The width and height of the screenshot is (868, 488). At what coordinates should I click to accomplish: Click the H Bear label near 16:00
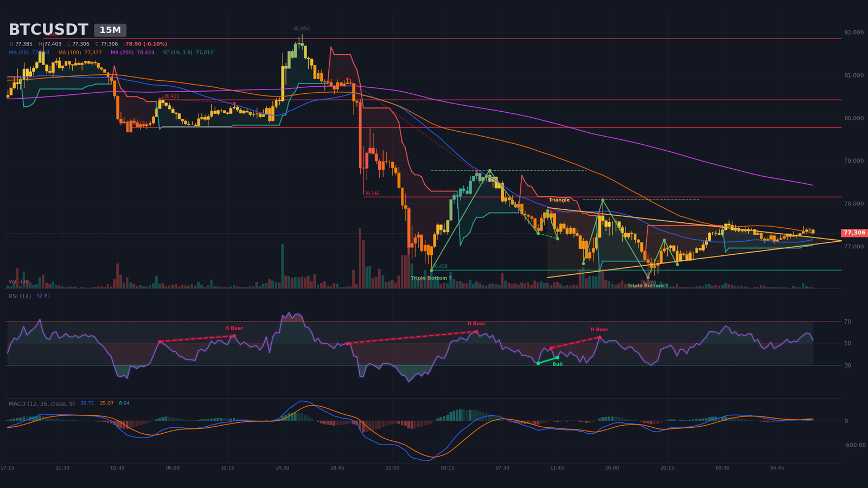599,330
